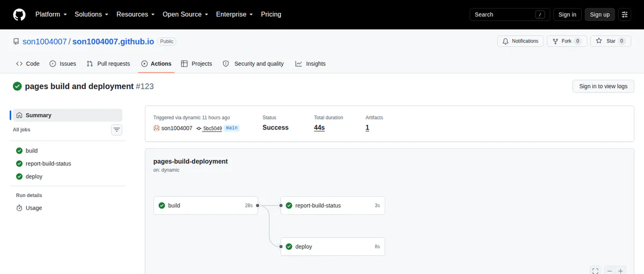Image resolution: width=644 pixels, height=274 pixels.
Task: Open the jobs filter icon button
Action: 116,129
